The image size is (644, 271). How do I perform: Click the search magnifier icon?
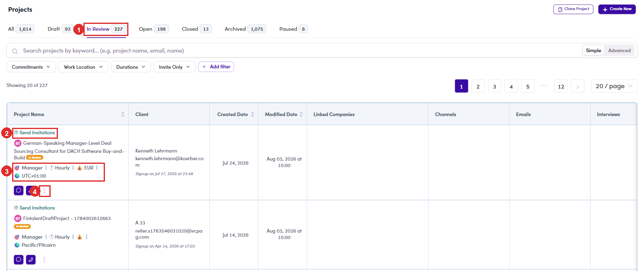click(15, 51)
